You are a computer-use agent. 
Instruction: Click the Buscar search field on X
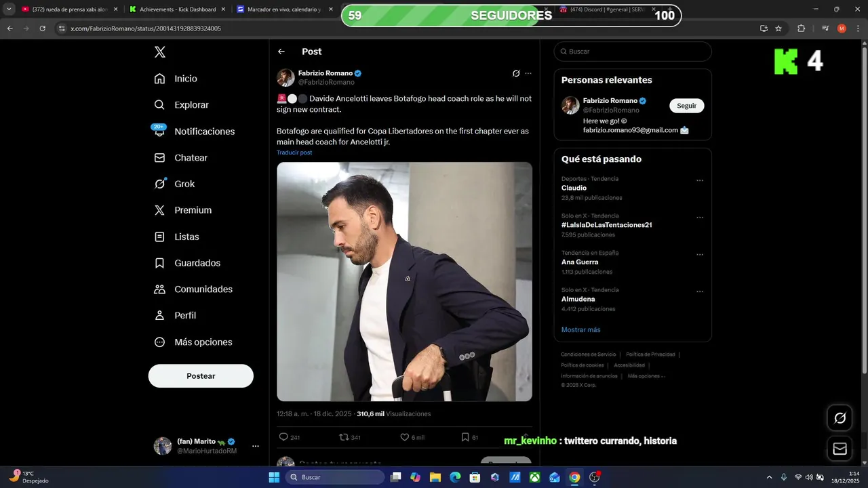pos(633,52)
